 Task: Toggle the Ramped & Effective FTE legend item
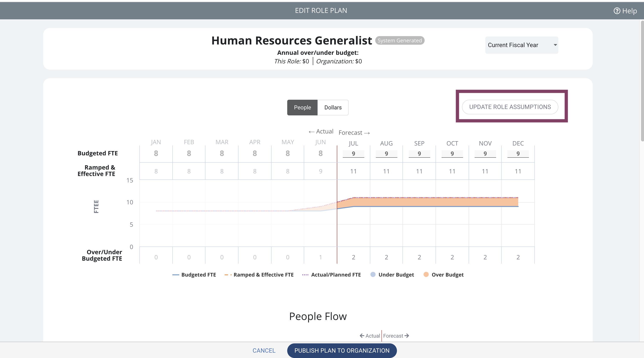[259, 275]
